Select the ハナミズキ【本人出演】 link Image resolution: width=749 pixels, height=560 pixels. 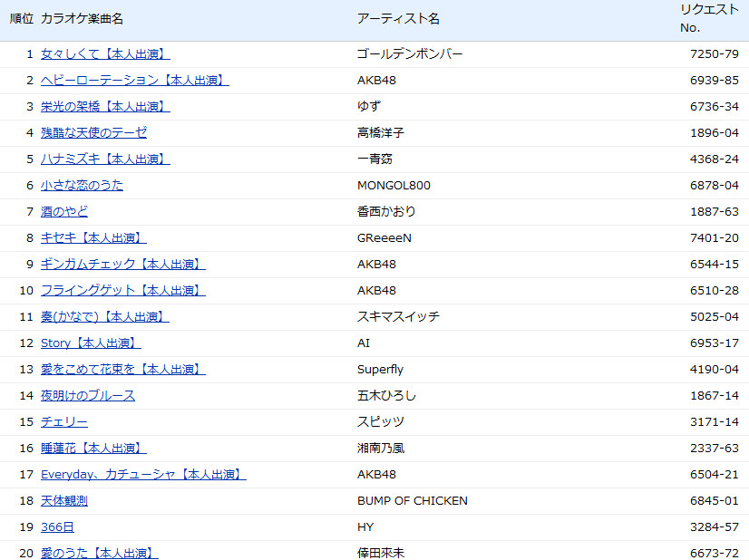(105, 159)
